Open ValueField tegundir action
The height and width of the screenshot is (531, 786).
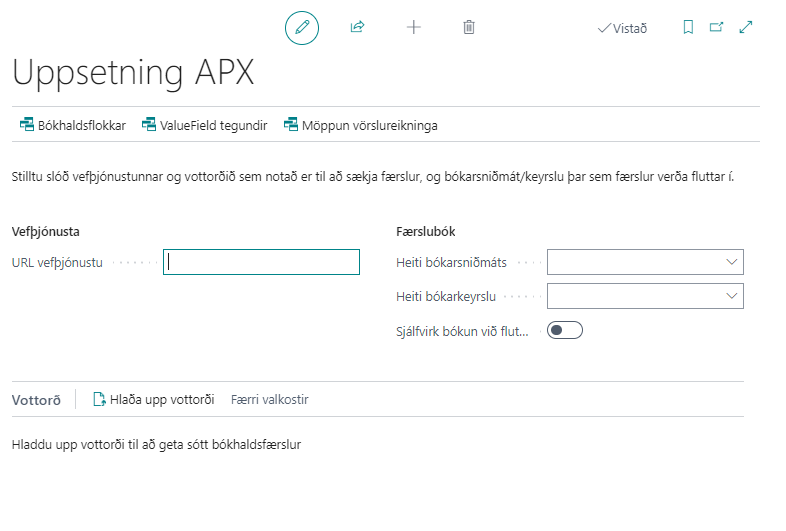(204, 125)
